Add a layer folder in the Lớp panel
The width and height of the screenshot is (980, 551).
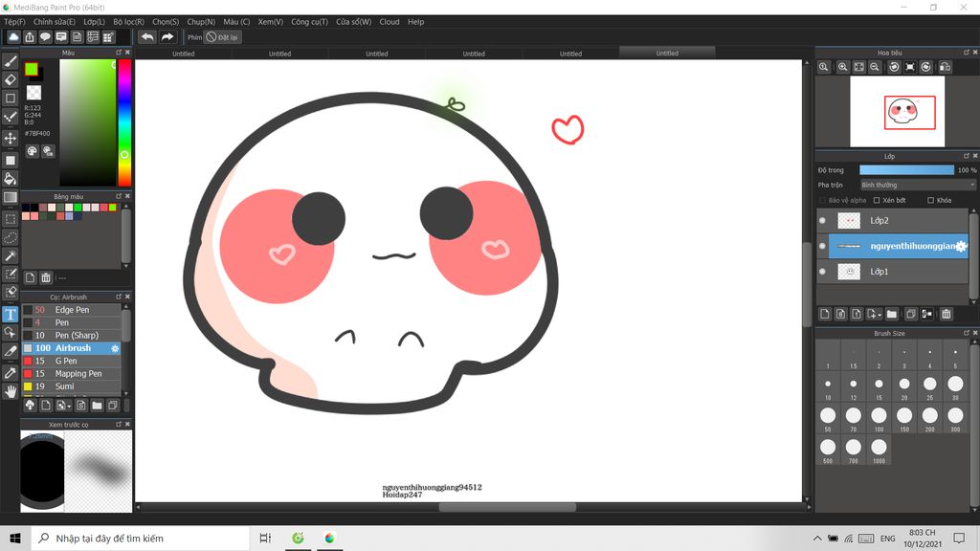892,314
